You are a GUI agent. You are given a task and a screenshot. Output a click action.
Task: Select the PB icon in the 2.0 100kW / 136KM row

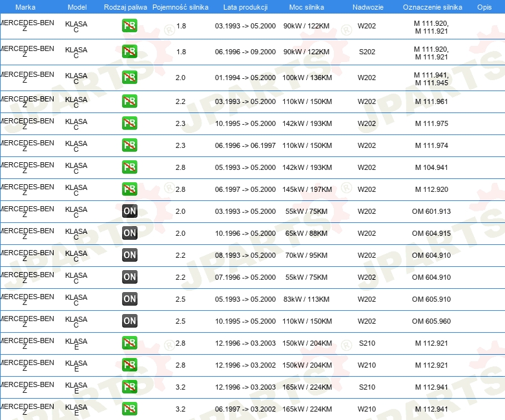[x=130, y=78]
